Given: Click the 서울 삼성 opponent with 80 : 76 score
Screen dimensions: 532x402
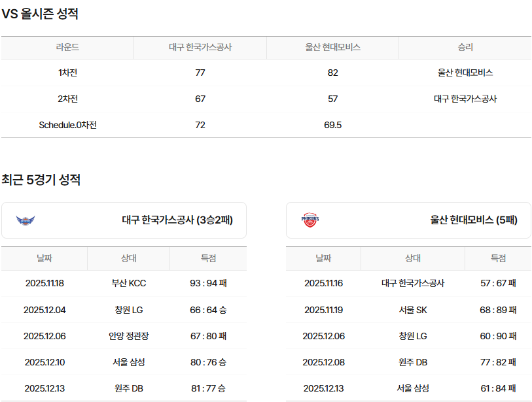Looking at the screenshot, I should pyautogui.click(x=129, y=362).
